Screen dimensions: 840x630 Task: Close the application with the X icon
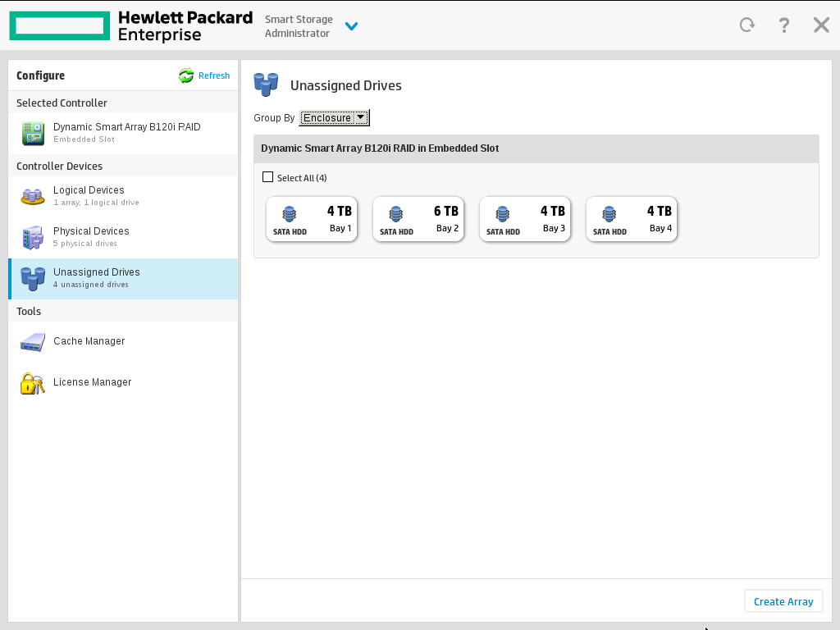(821, 25)
